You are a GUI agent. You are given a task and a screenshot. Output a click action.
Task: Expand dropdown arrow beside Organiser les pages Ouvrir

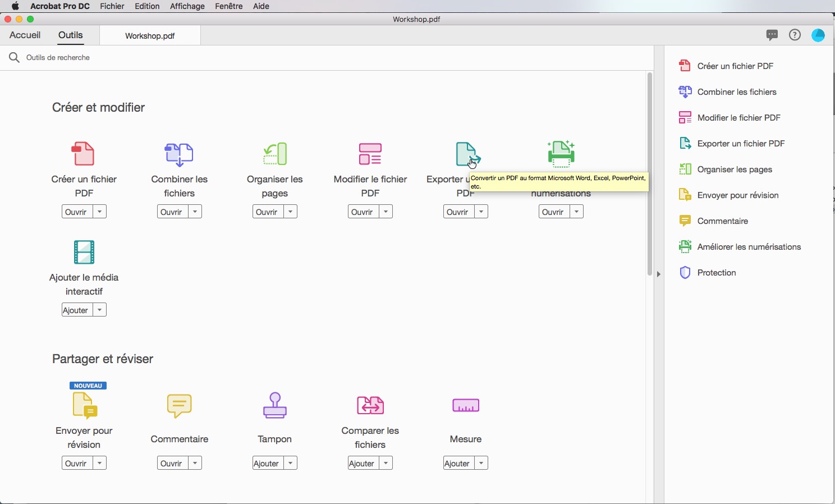click(290, 212)
